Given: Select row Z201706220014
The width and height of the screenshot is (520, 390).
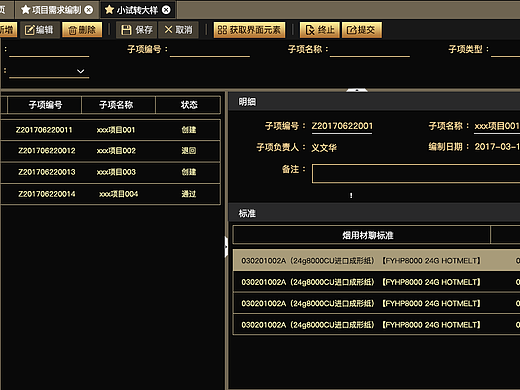Looking at the screenshot, I should (x=110, y=194).
